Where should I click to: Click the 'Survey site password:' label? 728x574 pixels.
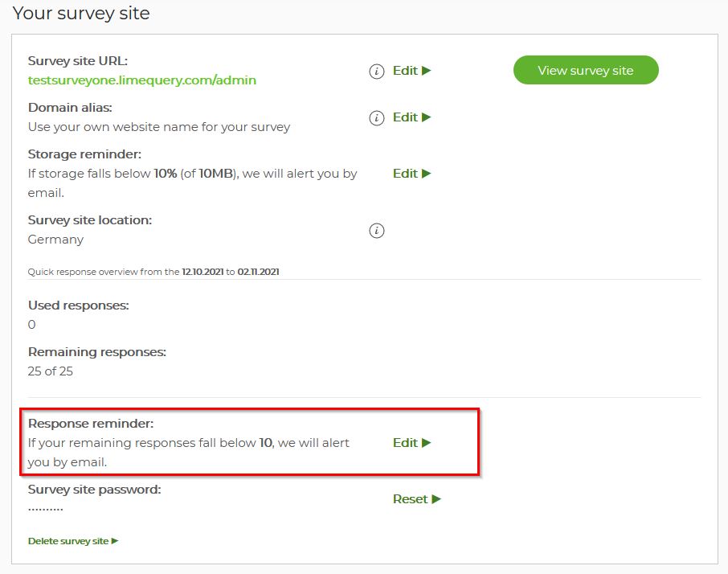[95, 489]
